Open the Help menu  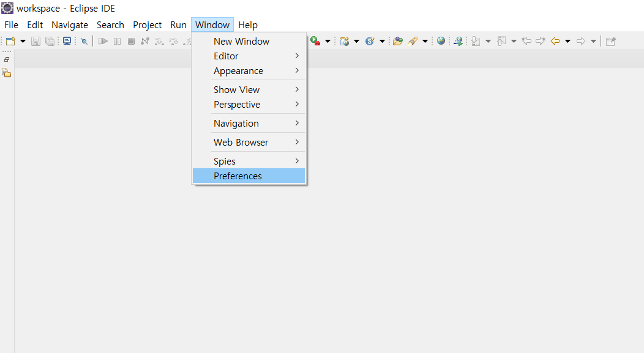(248, 25)
